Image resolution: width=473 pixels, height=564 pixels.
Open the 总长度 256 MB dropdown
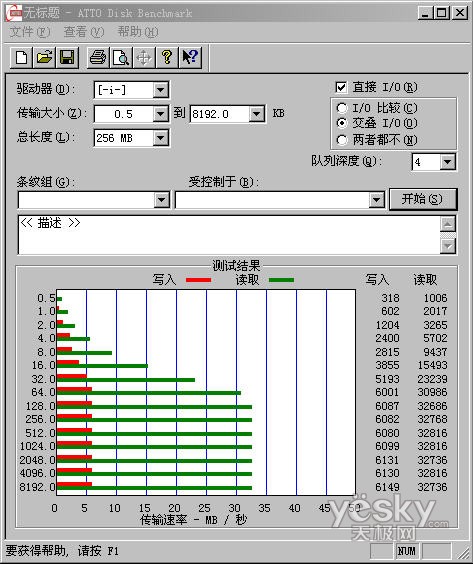tap(160, 138)
